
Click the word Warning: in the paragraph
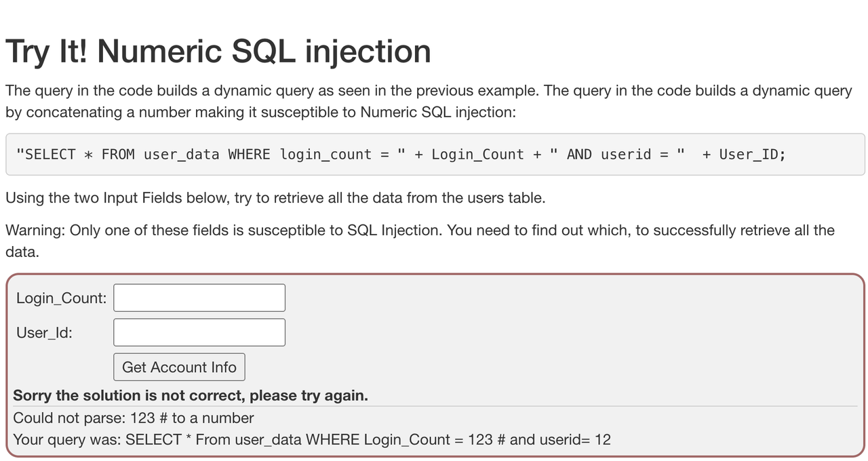(35, 230)
